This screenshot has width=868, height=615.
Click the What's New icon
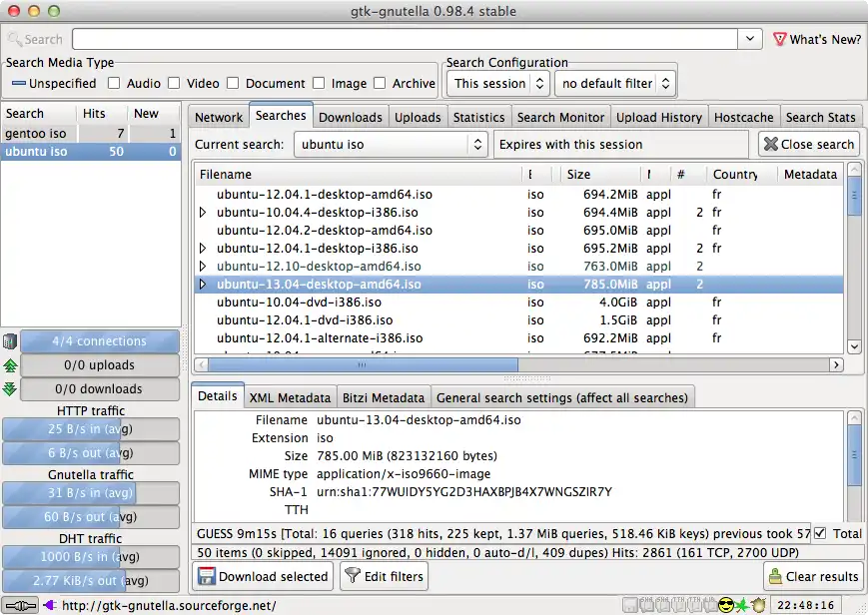pos(779,39)
